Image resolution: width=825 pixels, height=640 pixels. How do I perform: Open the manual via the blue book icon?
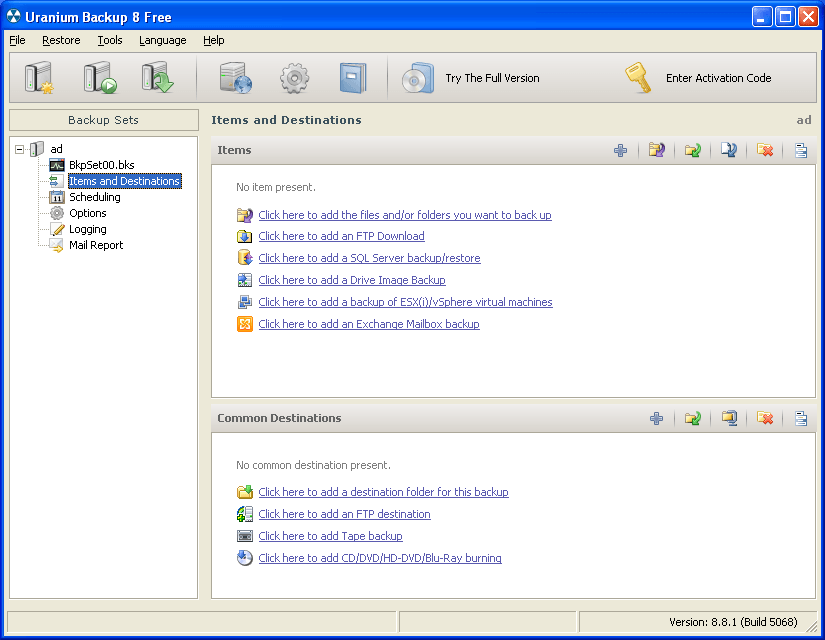pyautogui.click(x=350, y=76)
